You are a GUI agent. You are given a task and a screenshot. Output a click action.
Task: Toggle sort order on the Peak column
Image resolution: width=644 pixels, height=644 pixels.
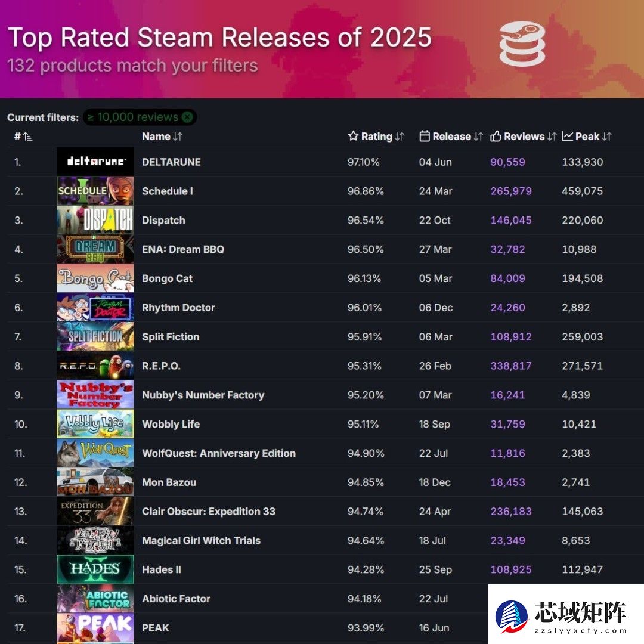tap(606, 137)
